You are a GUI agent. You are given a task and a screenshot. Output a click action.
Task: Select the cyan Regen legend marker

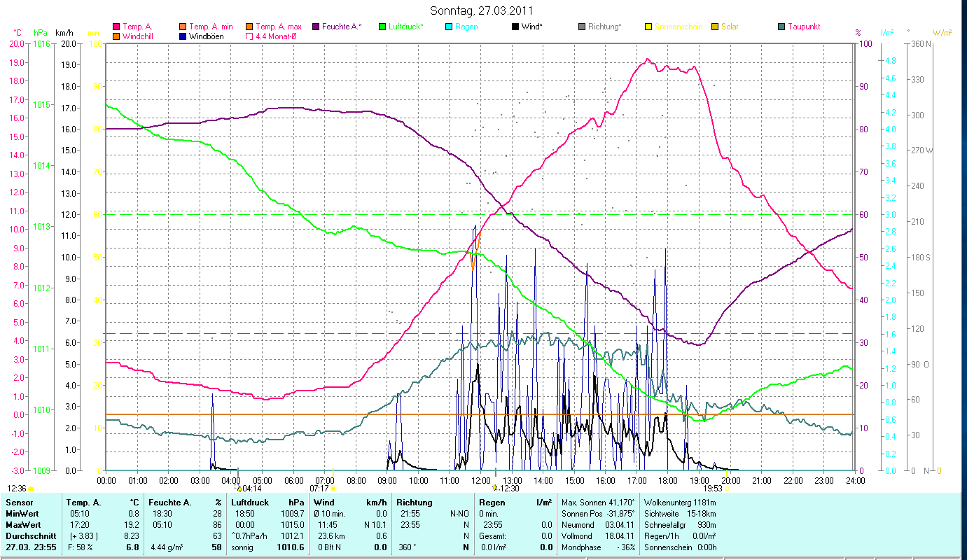[x=449, y=27]
